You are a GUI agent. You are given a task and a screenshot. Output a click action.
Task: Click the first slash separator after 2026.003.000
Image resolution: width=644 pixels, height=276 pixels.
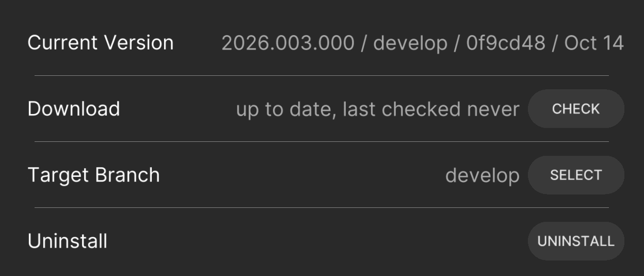coord(364,43)
